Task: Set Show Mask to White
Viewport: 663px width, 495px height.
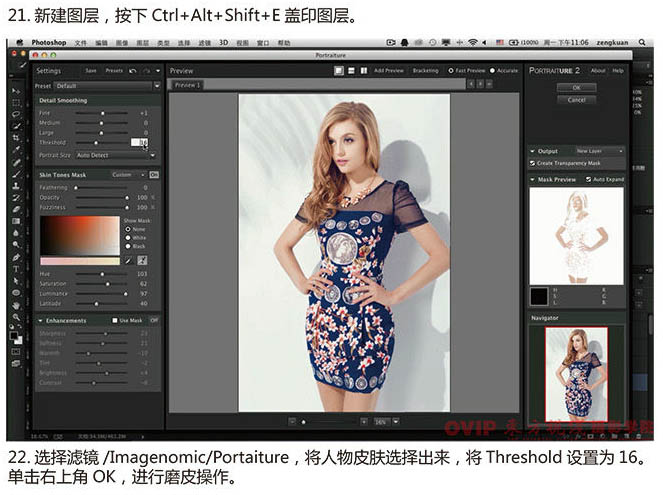Action: coord(128,238)
